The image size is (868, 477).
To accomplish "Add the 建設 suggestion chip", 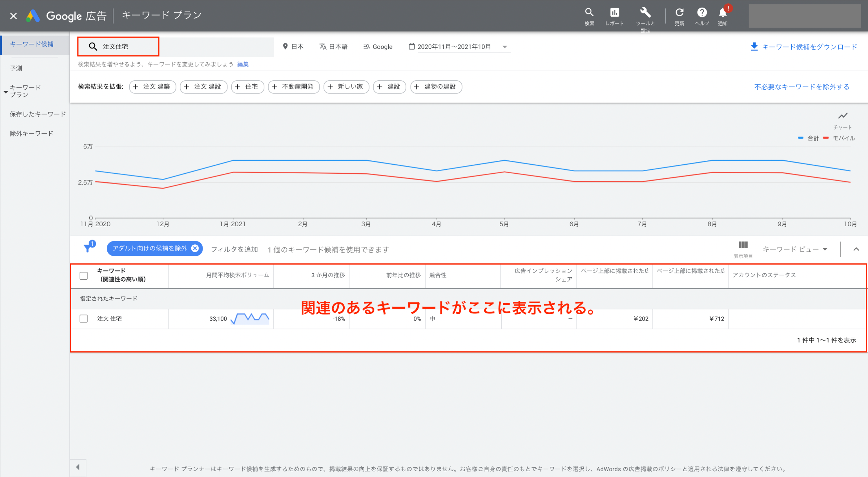I will (390, 86).
